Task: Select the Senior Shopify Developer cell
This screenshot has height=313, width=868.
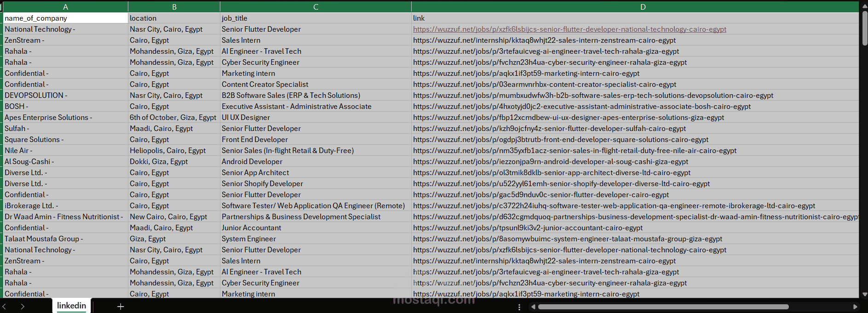Action: point(316,183)
